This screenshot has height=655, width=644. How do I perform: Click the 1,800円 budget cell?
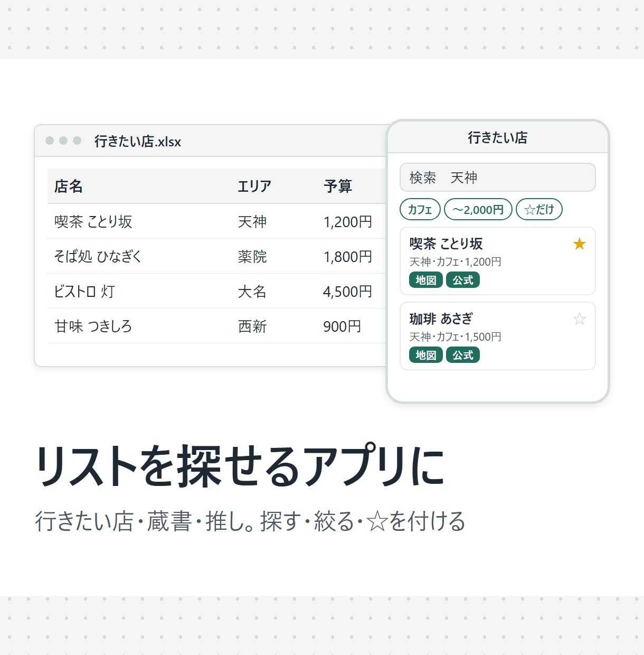pyautogui.click(x=348, y=256)
